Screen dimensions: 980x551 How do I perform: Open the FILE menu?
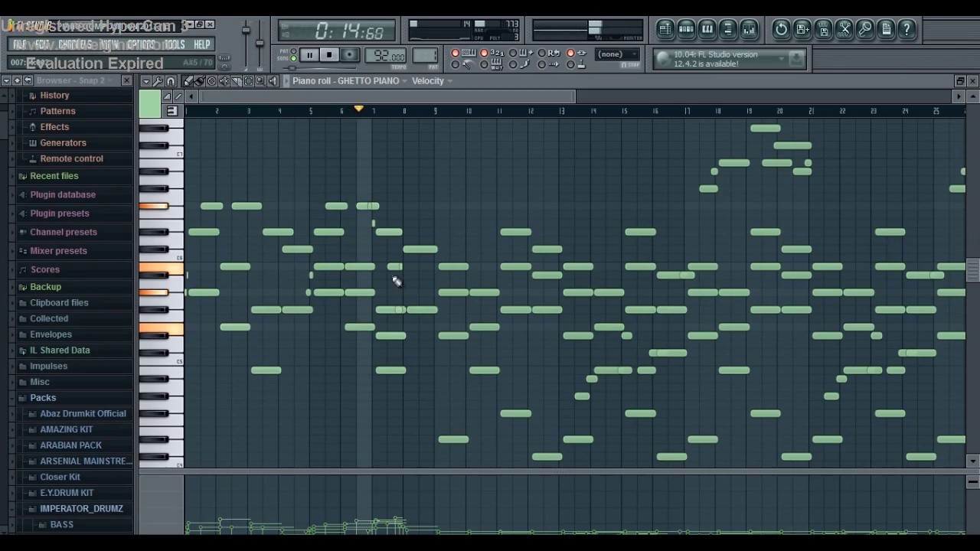click(x=19, y=44)
